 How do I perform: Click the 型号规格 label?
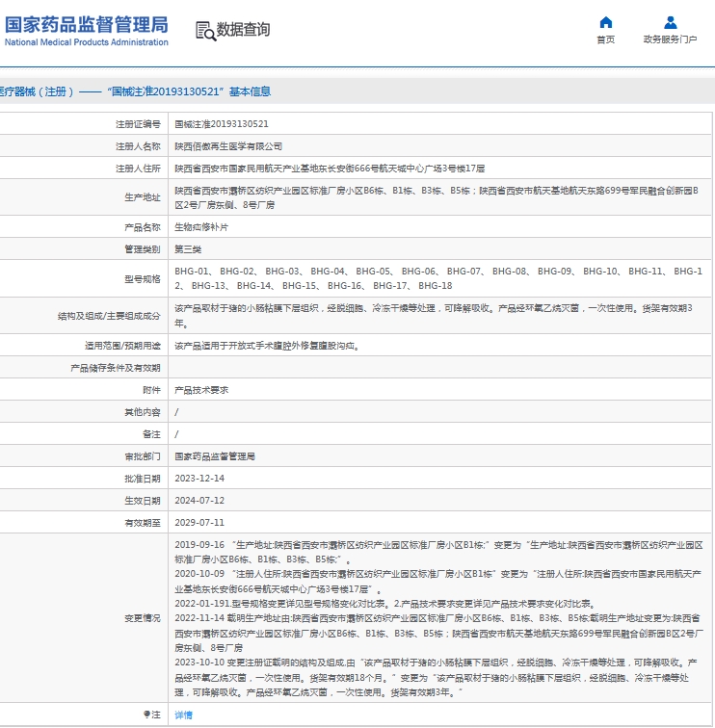[143, 279]
